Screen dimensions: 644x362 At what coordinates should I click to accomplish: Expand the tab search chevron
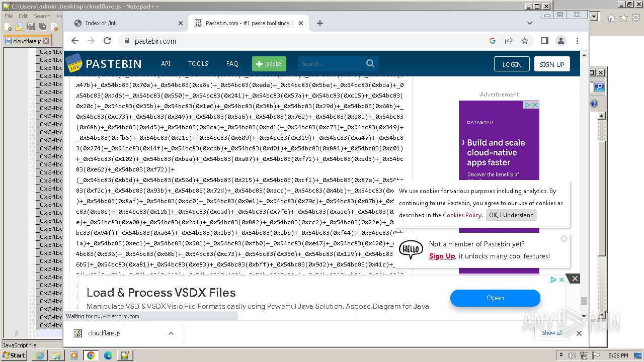point(529,23)
